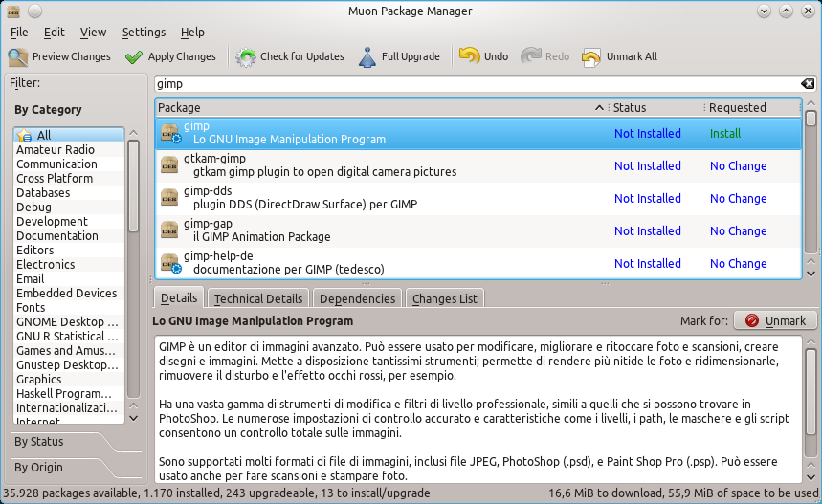Select the Graphics category

tap(38, 380)
